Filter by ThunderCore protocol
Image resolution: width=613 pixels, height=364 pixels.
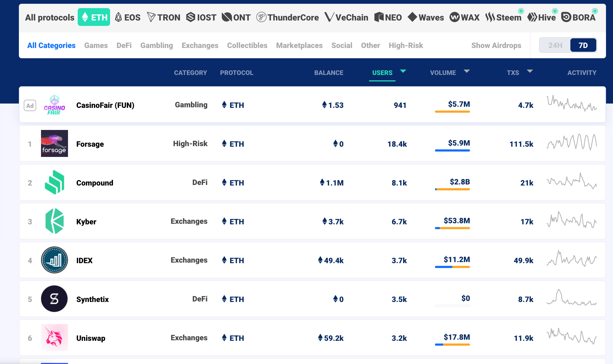287,18
